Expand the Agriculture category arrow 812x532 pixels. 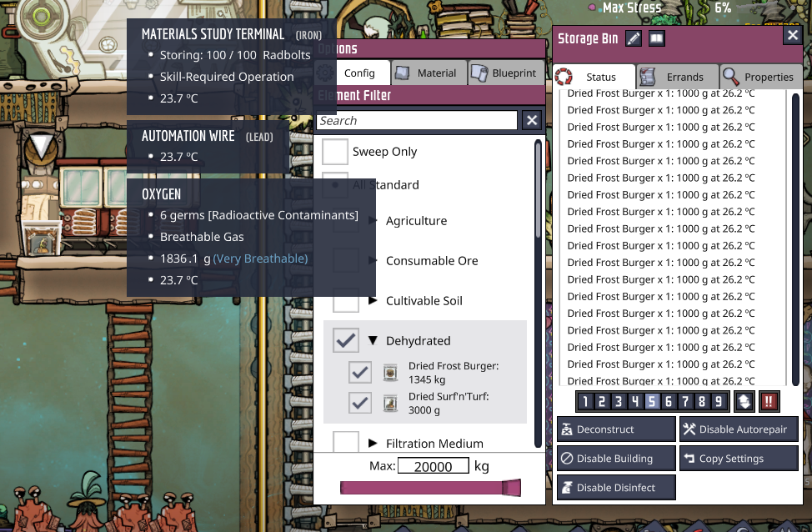coord(373,221)
